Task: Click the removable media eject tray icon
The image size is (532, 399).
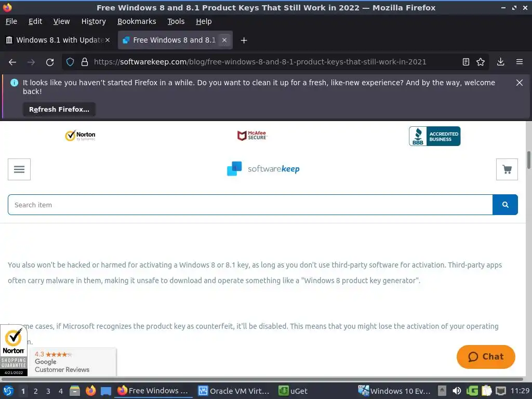Action: [442, 391]
